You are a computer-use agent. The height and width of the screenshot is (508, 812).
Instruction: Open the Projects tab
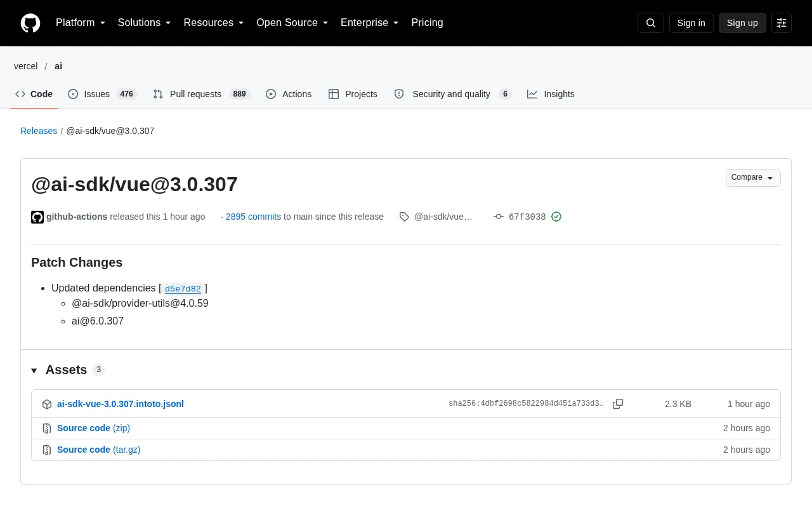pyautogui.click(x=353, y=94)
